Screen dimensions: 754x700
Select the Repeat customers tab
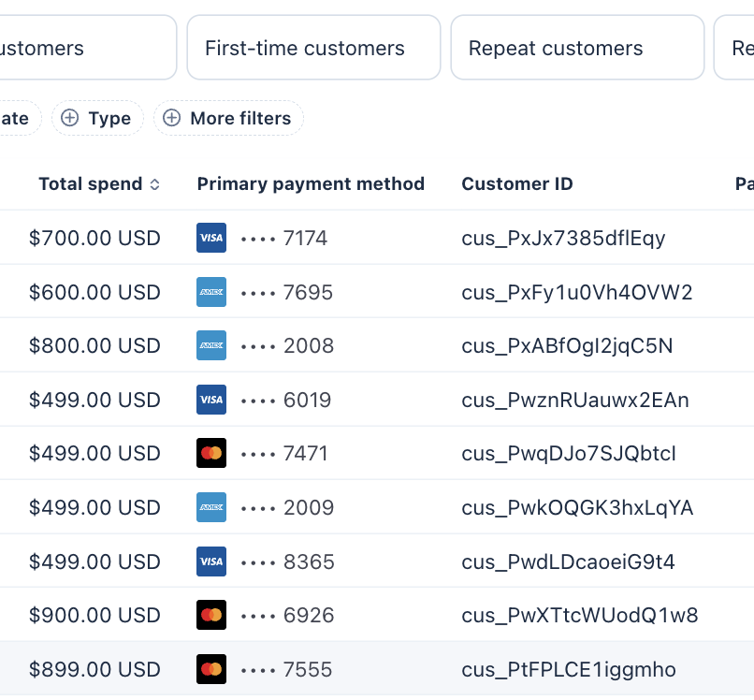coord(577,48)
